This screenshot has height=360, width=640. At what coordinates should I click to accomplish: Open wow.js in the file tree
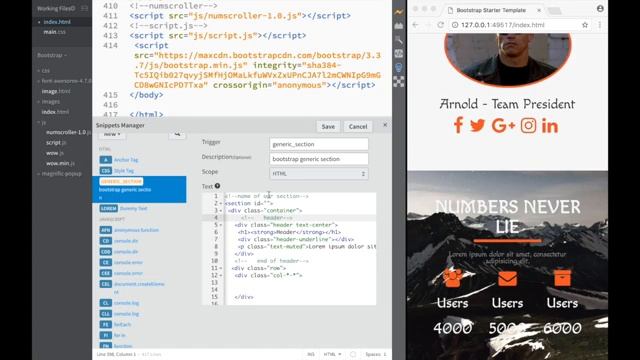[x=55, y=153]
